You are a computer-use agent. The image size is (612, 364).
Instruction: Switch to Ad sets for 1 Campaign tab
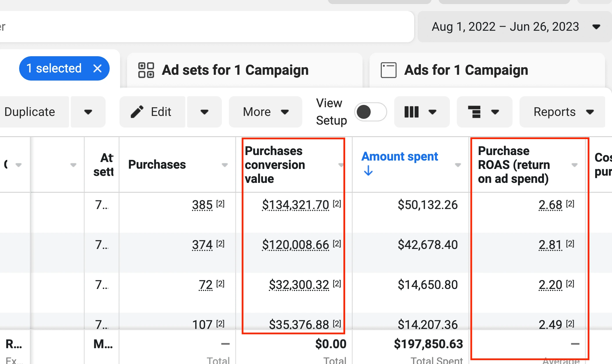(x=245, y=70)
